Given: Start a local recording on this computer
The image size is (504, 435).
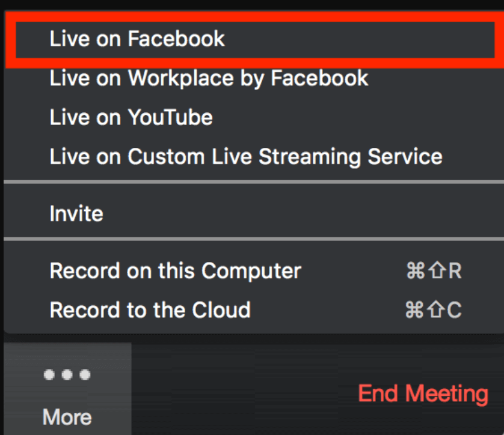Looking at the screenshot, I should click(x=174, y=271).
